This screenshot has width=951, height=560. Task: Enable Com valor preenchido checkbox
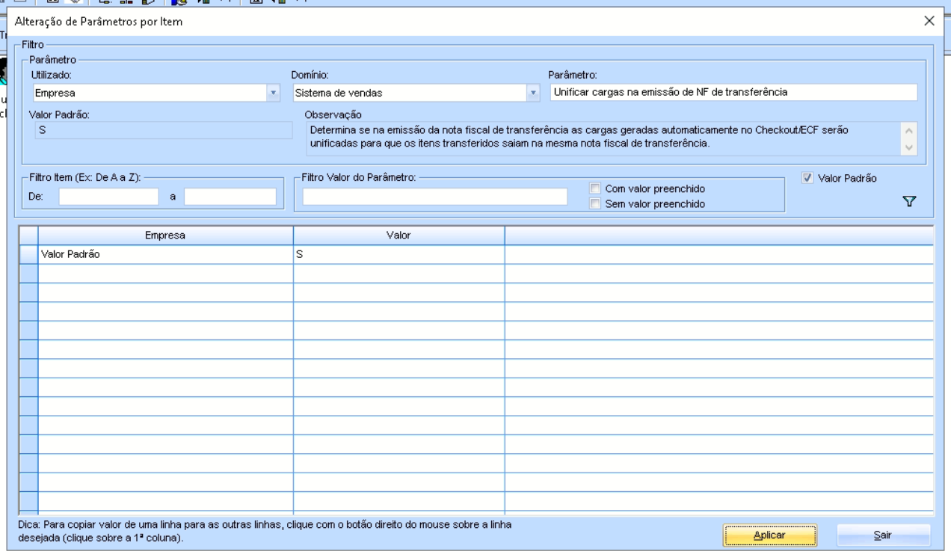point(595,188)
